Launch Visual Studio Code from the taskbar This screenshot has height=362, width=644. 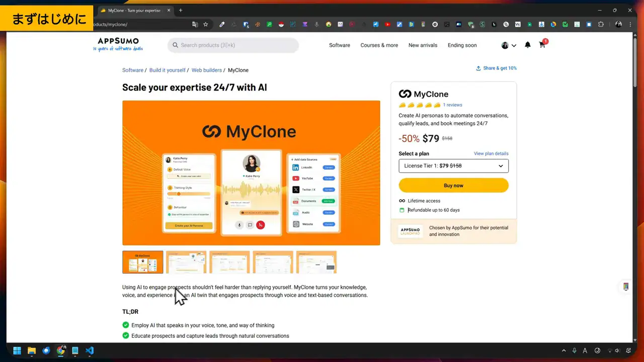click(x=90, y=350)
